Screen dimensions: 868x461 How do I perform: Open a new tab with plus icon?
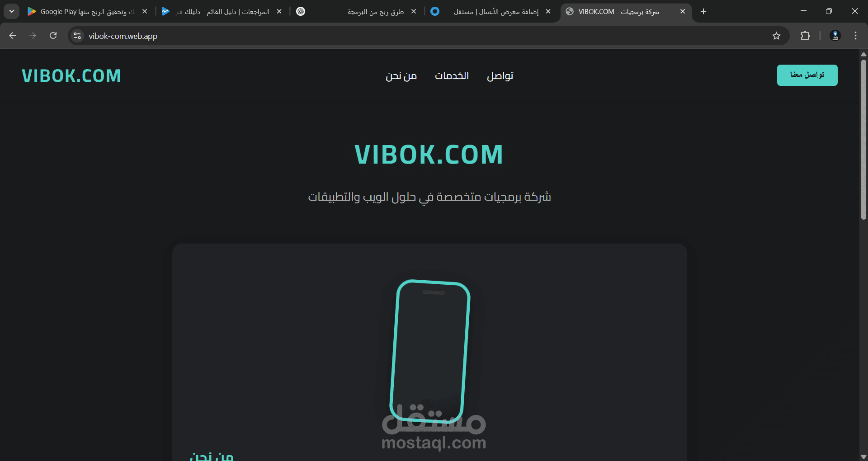[703, 11]
